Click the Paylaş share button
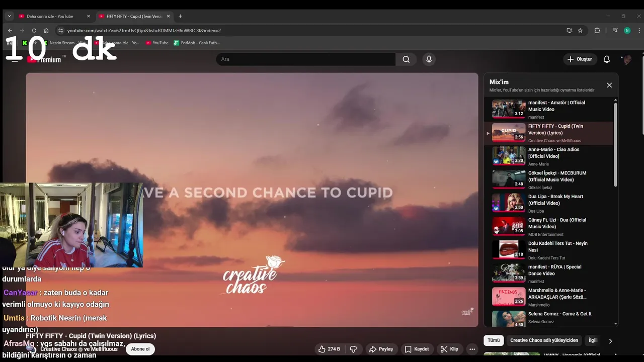This screenshot has width=644, height=362. coord(381,349)
